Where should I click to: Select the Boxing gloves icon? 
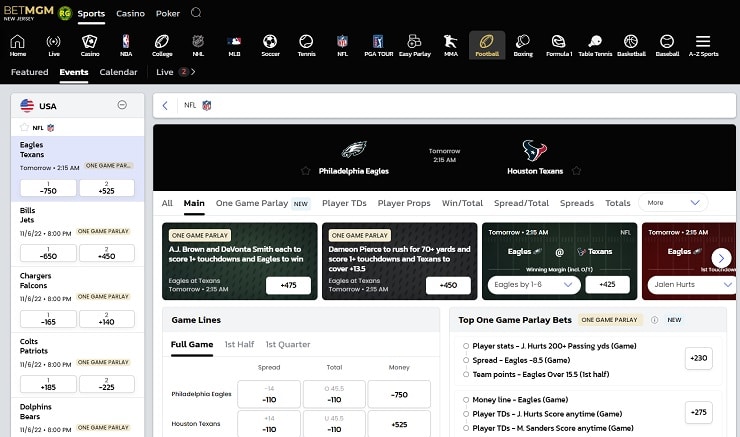[x=523, y=45]
